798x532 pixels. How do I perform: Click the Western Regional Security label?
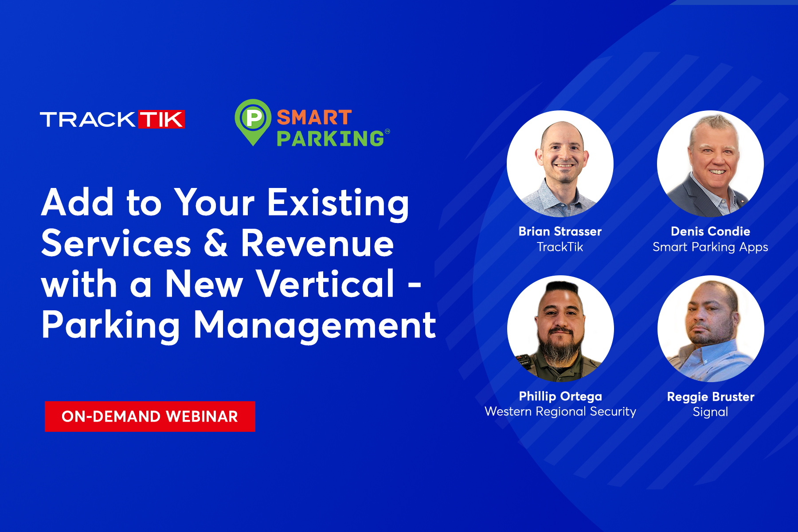point(560,412)
